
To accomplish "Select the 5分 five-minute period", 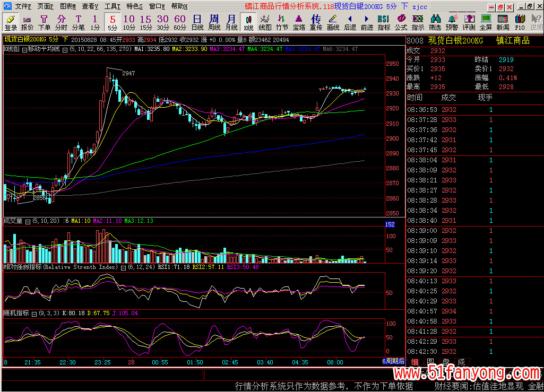I will pos(112,22).
